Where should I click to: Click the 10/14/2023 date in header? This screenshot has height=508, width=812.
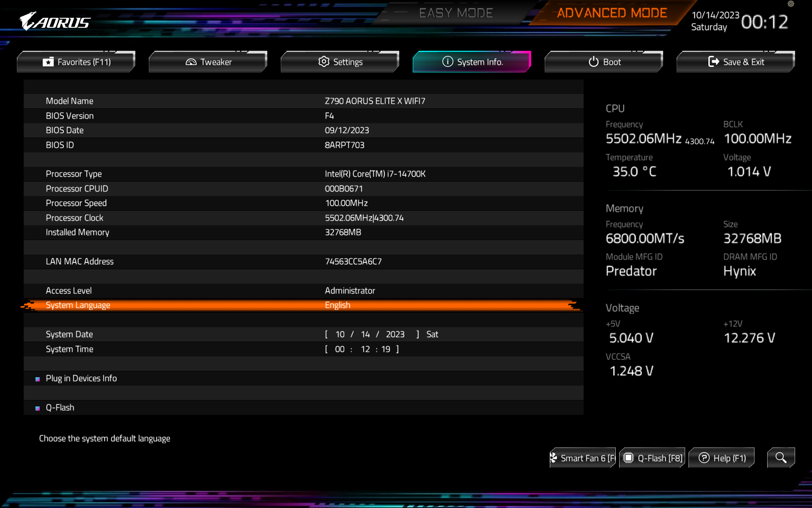[x=715, y=15]
